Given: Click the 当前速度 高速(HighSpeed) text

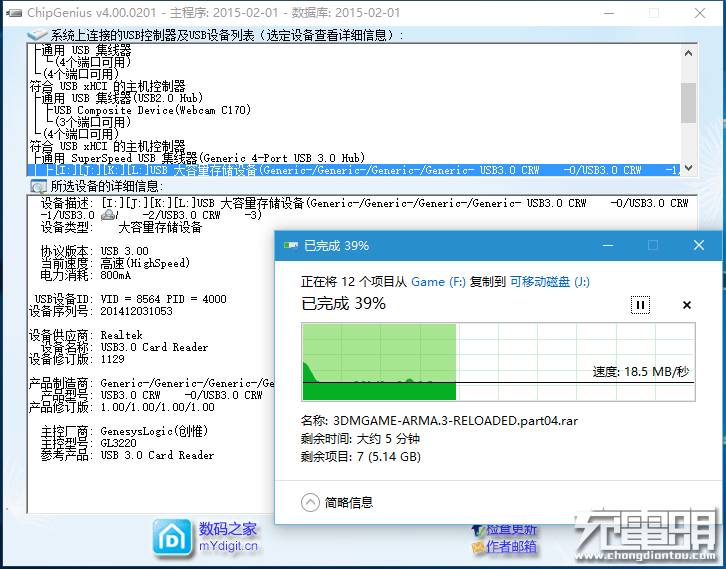Looking at the screenshot, I should [x=145, y=263].
